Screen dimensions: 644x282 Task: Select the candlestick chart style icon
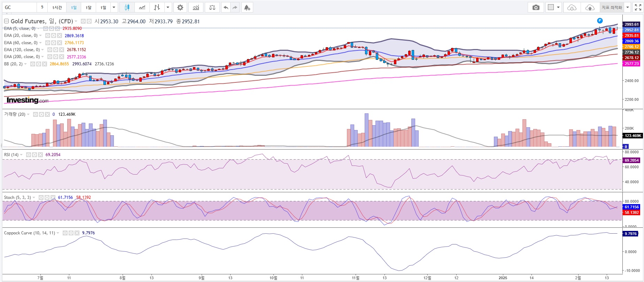point(127,7)
